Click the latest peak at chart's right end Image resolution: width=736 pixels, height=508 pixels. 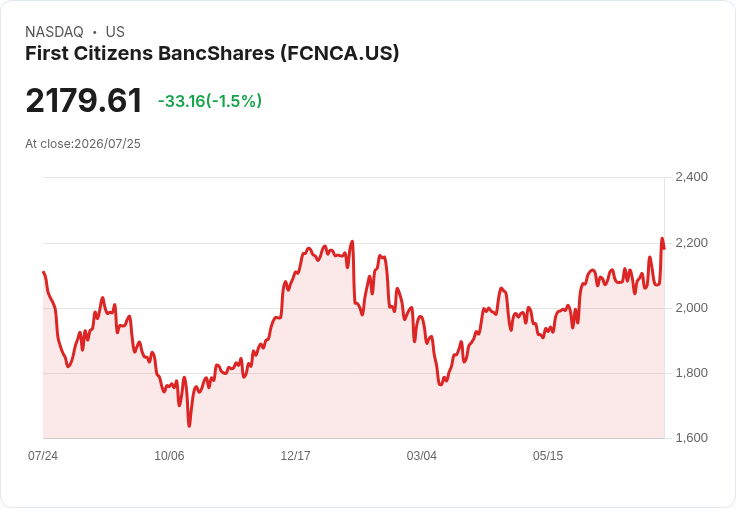pyautogui.click(x=662, y=239)
